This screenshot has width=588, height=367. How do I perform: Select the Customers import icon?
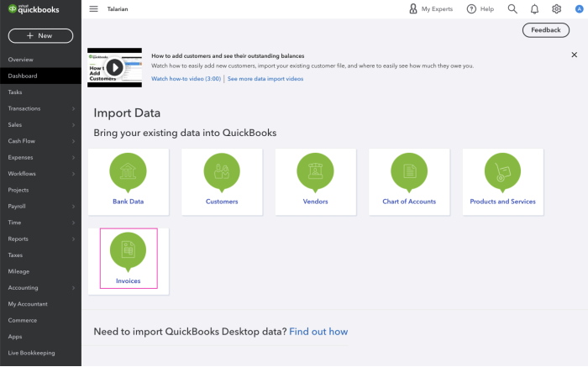pyautogui.click(x=222, y=171)
